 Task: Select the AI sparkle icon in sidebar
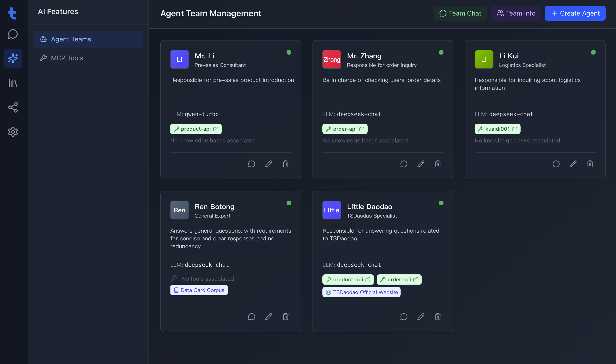[13, 58]
